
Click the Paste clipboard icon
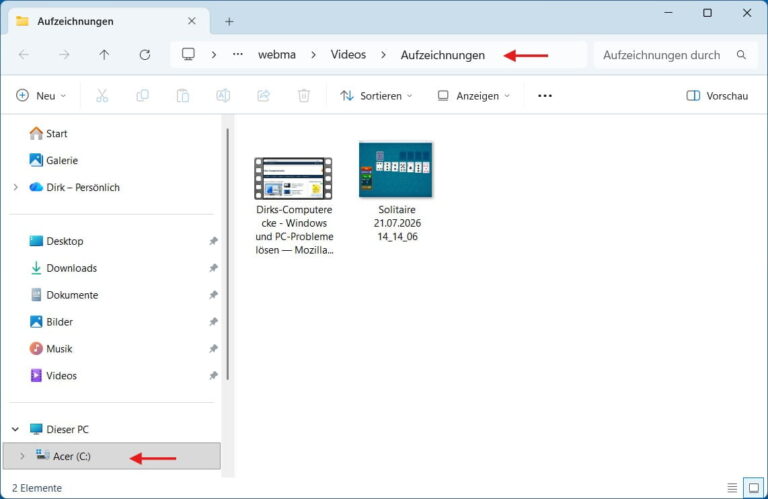pyautogui.click(x=183, y=95)
